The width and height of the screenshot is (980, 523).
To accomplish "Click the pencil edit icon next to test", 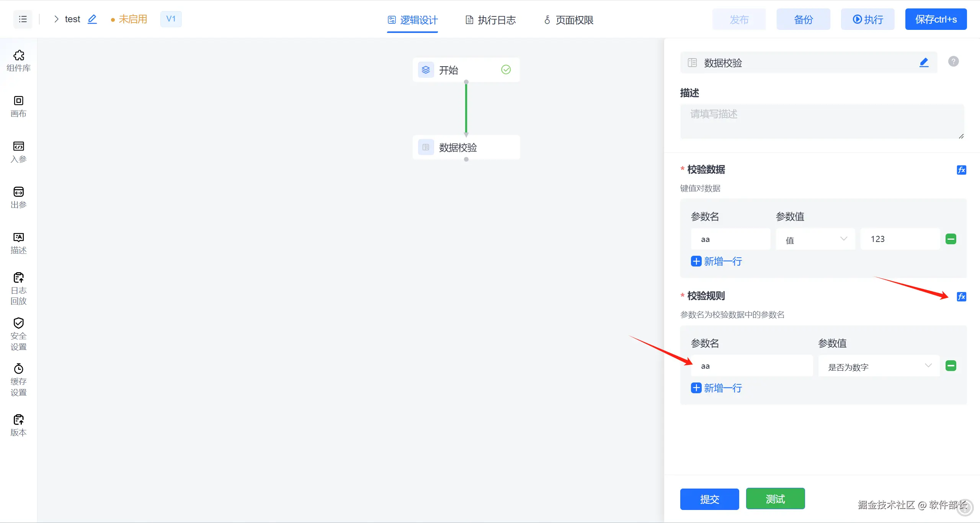I will coord(92,19).
